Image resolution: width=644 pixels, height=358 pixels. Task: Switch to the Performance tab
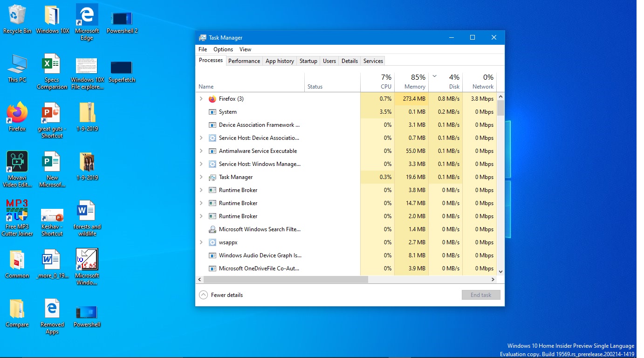coord(244,61)
